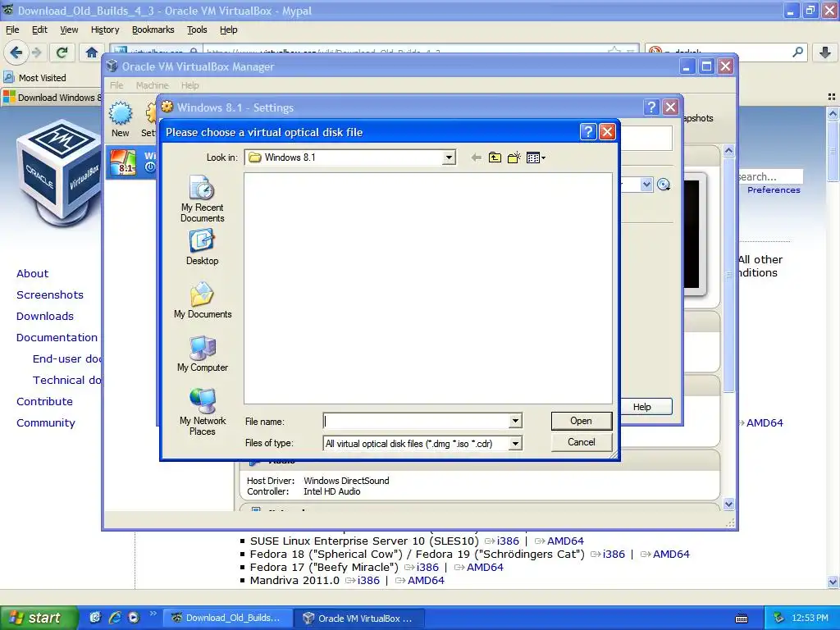The height and width of the screenshot is (630, 840).
Task: Click the browser search magnifier icon
Action: tap(797, 52)
